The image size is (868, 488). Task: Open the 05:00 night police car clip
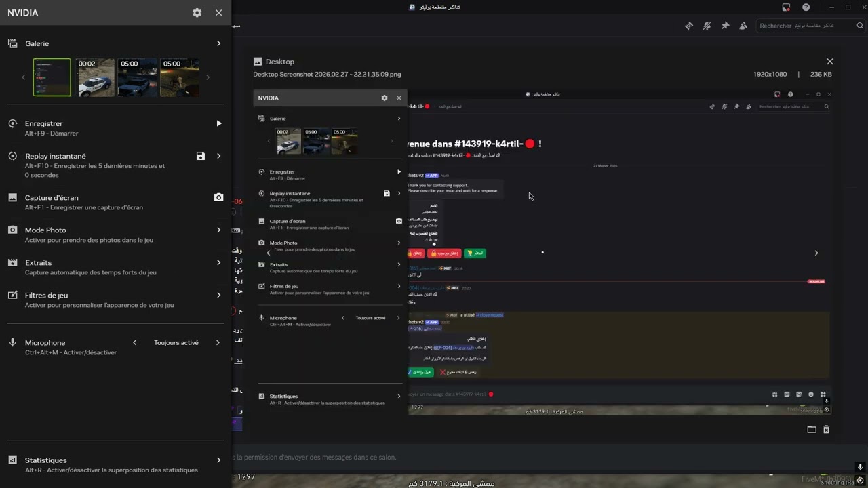(x=137, y=77)
